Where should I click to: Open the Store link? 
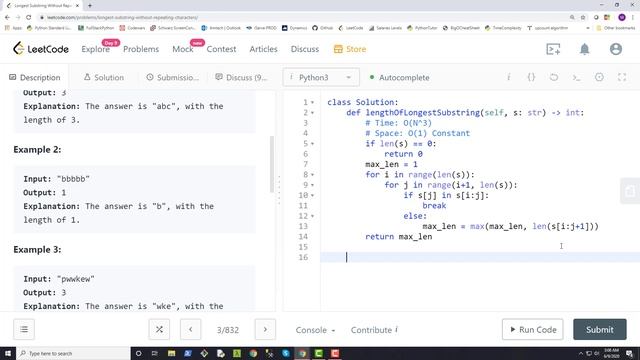[356, 49]
